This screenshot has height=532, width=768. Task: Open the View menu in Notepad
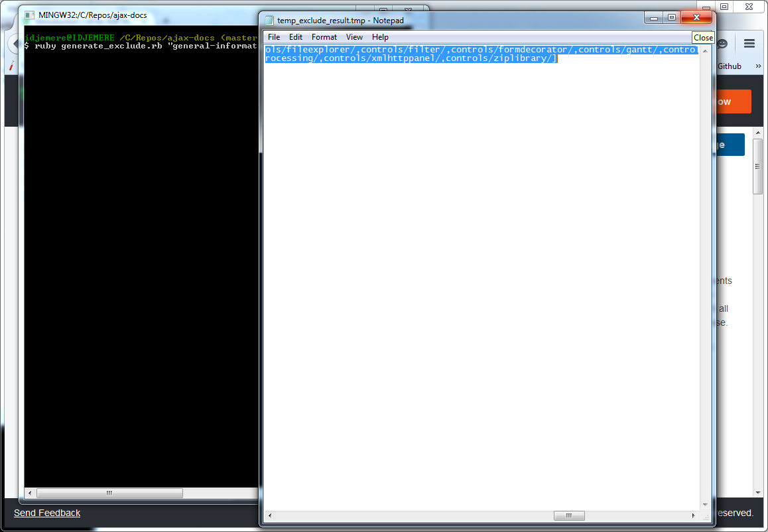354,37
